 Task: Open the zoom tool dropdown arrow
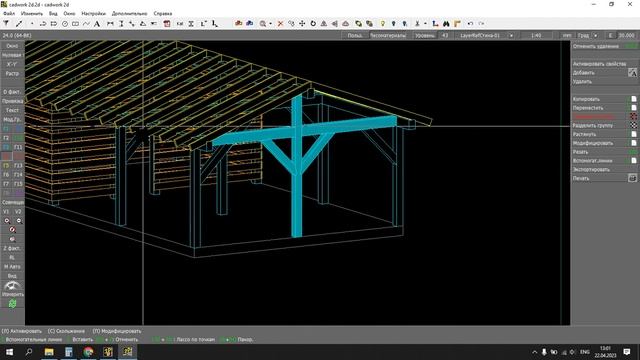(x=270, y=24)
